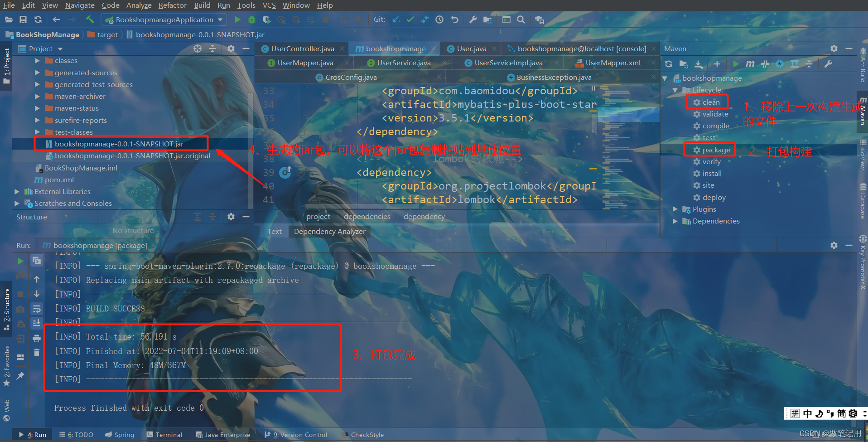Image resolution: width=868 pixels, height=442 pixels.
Task: Click the Scroll from Source target icon
Action: 198,49
